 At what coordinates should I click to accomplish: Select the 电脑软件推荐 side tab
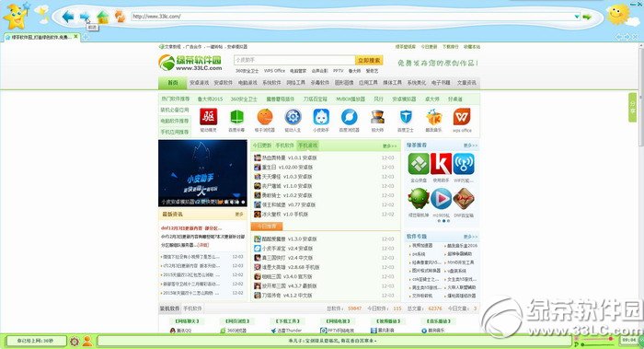click(x=175, y=122)
